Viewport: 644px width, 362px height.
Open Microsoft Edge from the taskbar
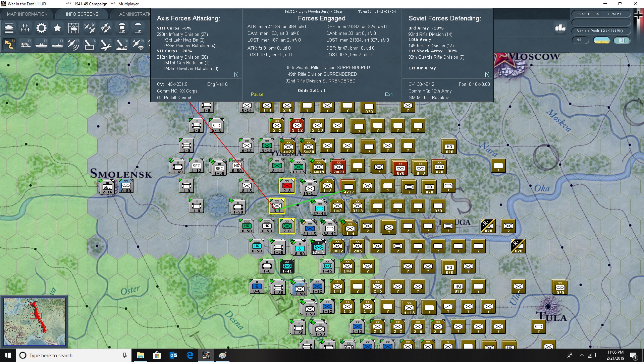click(x=190, y=355)
